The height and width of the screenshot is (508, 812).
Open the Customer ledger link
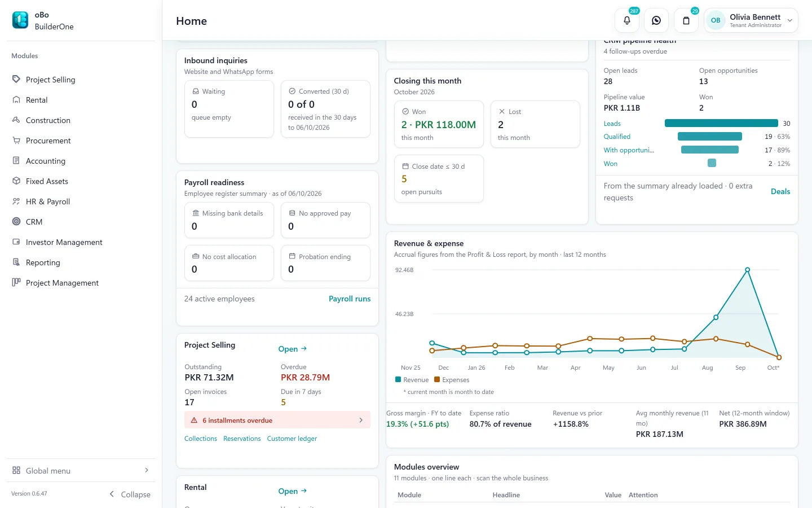[x=292, y=439]
